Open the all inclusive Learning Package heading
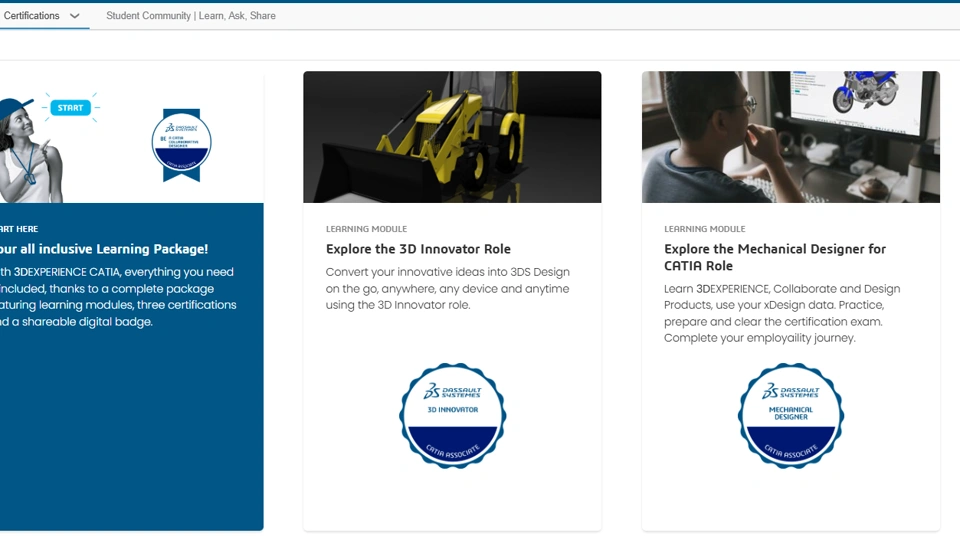The width and height of the screenshot is (960, 543). [104, 249]
